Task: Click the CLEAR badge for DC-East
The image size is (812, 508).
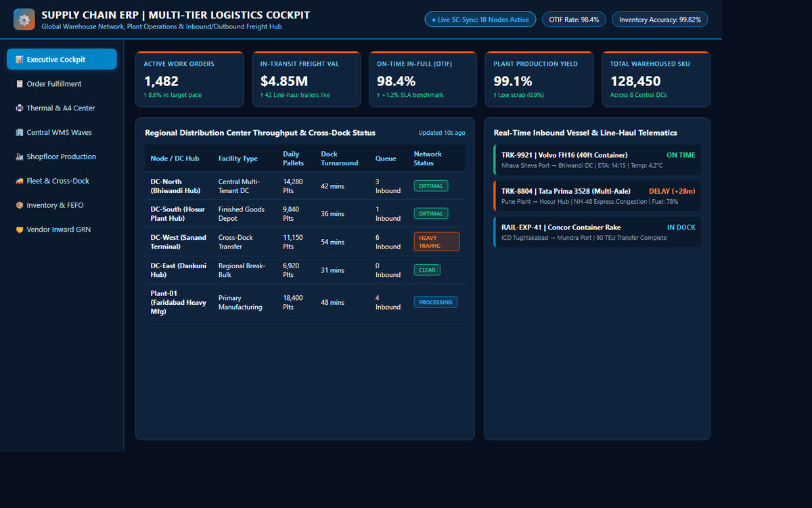Action: click(x=427, y=270)
